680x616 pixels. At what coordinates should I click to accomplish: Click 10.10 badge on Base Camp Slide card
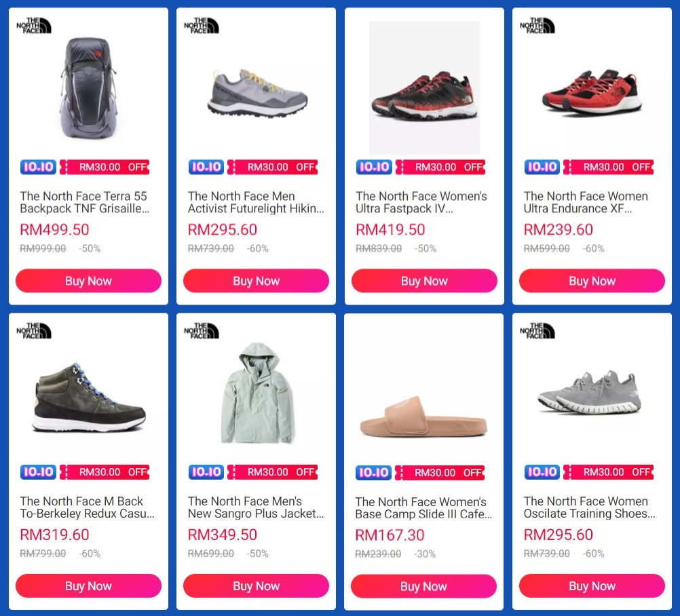[374, 473]
